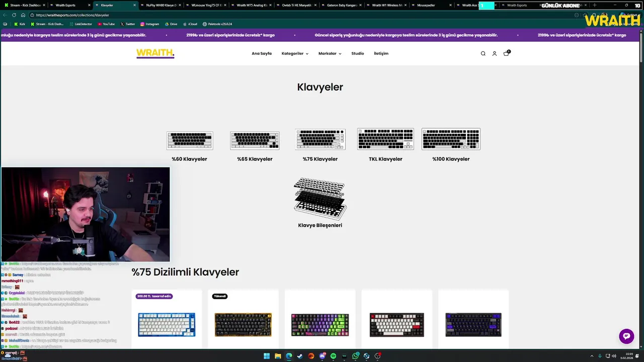Open Twitter bookmark
Viewport: 644px width, 362px height.
tap(128, 24)
